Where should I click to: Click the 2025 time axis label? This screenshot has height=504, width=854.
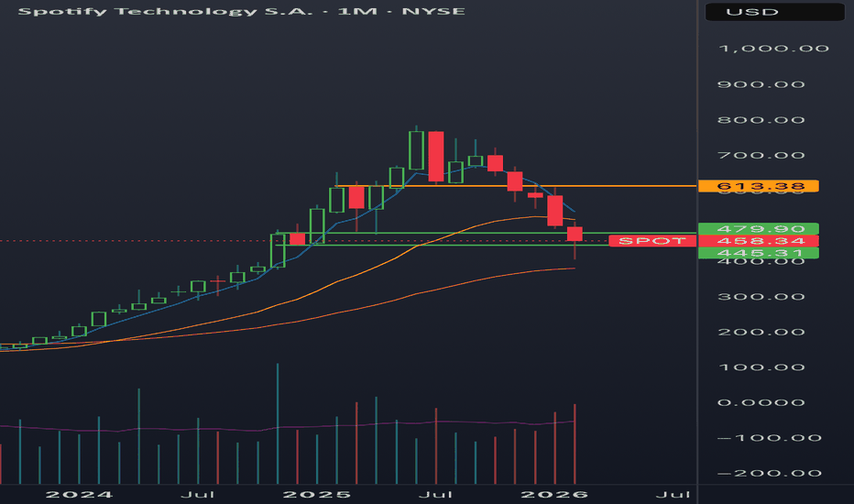pyautogui.click(x=317, y=495)
